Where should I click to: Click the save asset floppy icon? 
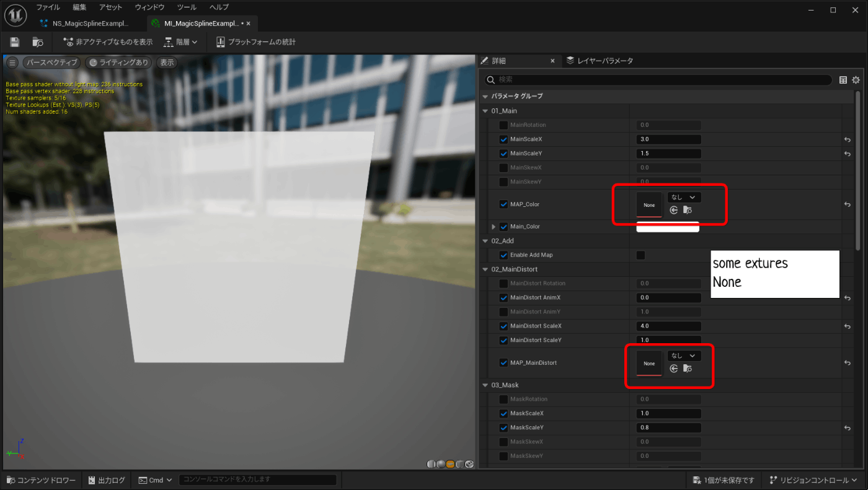(15, 42)
